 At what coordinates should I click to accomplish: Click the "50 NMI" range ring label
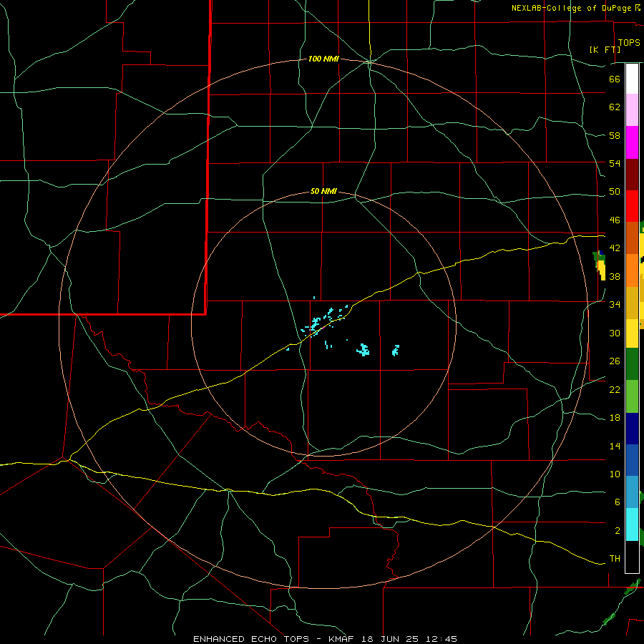click(323, 191)
